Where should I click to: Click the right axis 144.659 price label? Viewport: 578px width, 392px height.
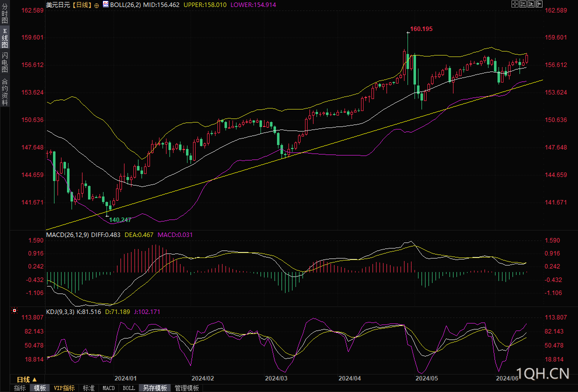pyautogui.click(x=556, y=175)
